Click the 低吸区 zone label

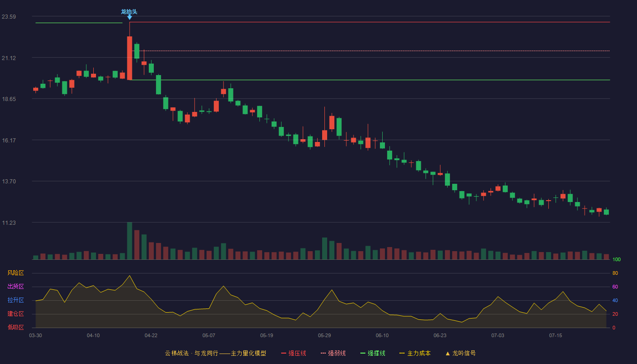click(x=15, y=327)
